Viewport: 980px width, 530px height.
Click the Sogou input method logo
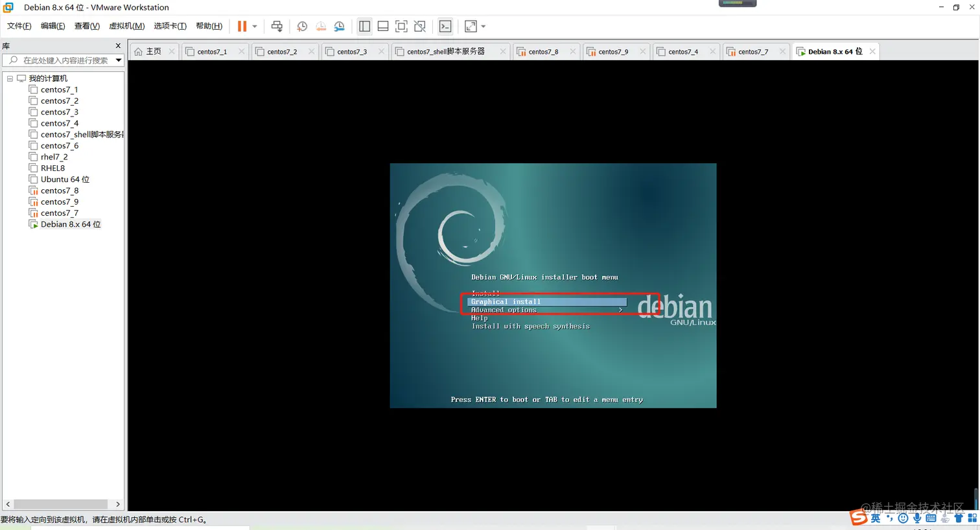coord(859,517)
